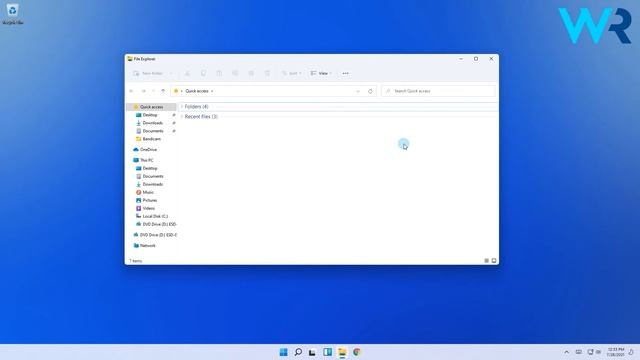Go forward with the Forward arrow
This screenshot has height=360, width=640.
tap(143, 91)
